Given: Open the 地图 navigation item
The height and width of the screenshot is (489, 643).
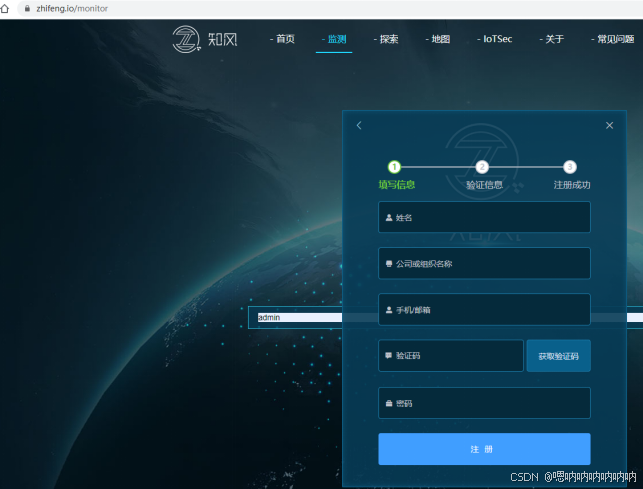Looking at the screenshot, I should [438, 39].
